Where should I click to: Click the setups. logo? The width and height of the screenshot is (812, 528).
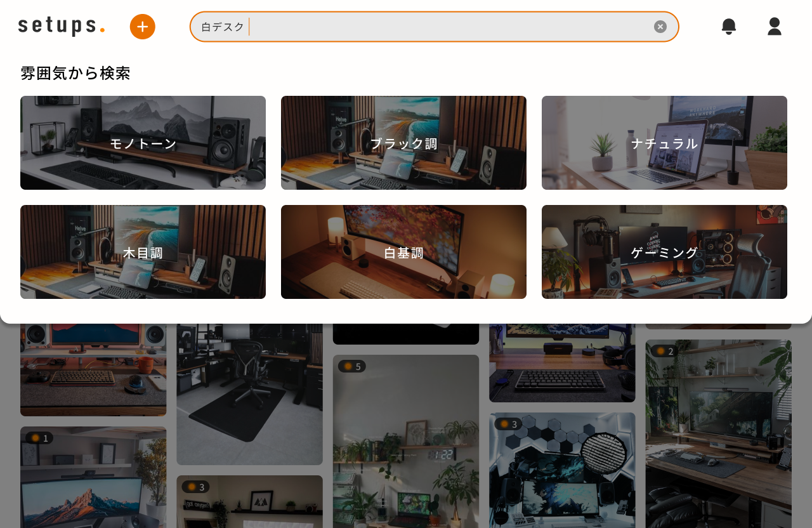(x=62, y=27)
